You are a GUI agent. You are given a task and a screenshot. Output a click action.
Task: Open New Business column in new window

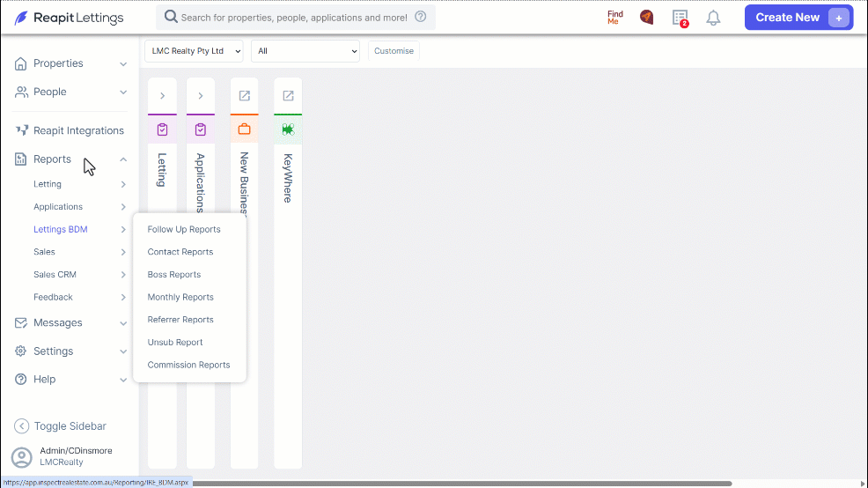(x=244, y=96)
